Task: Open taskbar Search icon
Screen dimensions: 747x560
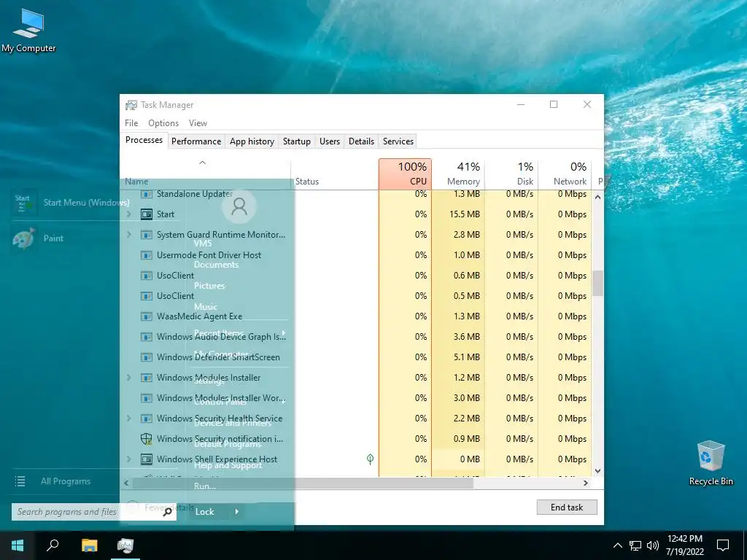Action: [53, 545]
